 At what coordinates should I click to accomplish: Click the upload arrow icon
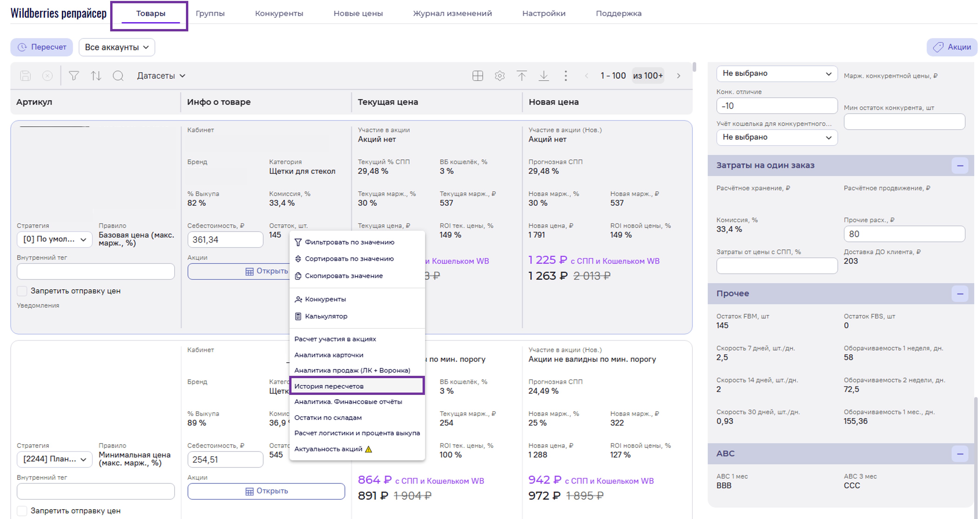click(522, 76)
